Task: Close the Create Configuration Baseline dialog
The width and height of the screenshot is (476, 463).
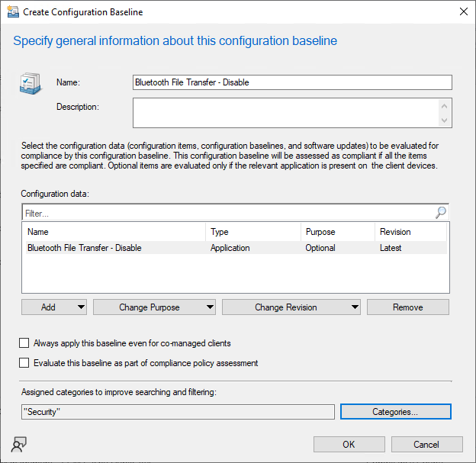Action: click(x=462, y=12)
